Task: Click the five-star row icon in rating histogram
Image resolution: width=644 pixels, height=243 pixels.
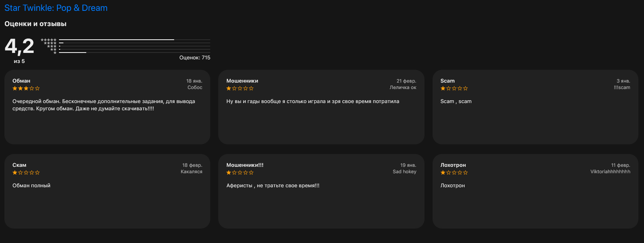Action: point(49,40)
